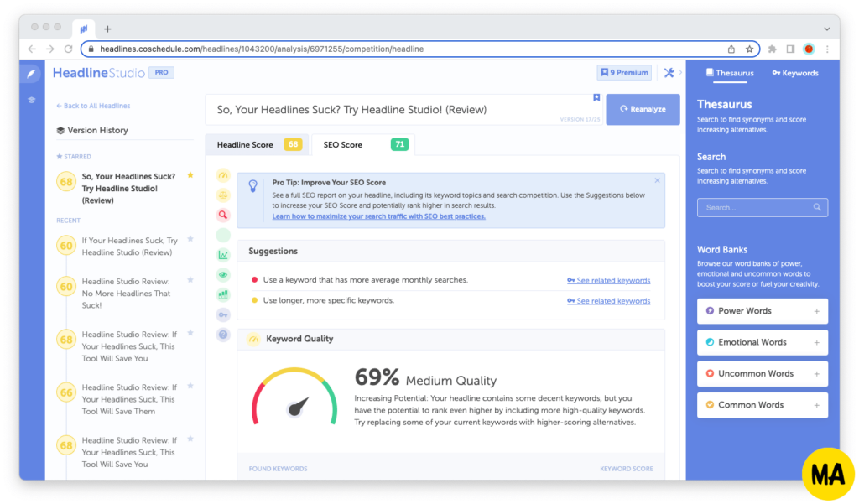The height and width of the screenshot is (504, 859).
Task: Open the Keywords tab in the right panel
Action: click(x=795, y=73)
